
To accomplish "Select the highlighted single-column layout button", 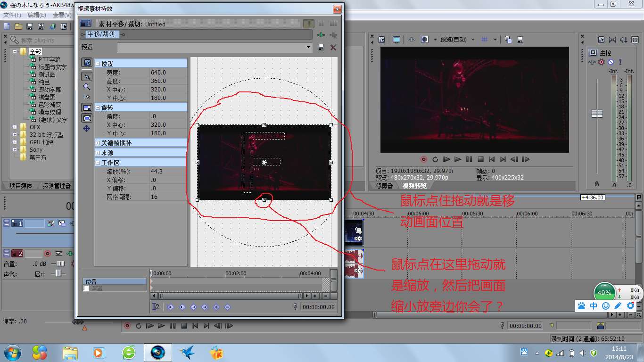I will pyautogui.click(x=308, y=24).
